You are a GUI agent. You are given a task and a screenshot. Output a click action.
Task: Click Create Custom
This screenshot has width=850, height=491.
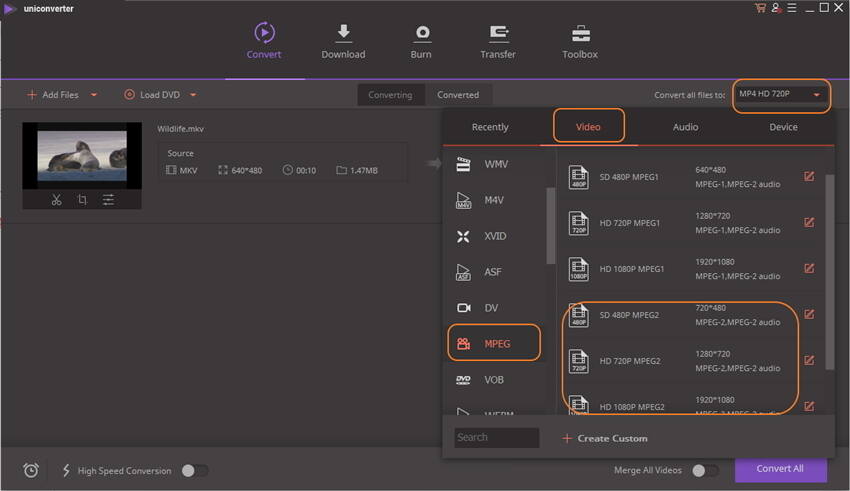tap(605, 438)
